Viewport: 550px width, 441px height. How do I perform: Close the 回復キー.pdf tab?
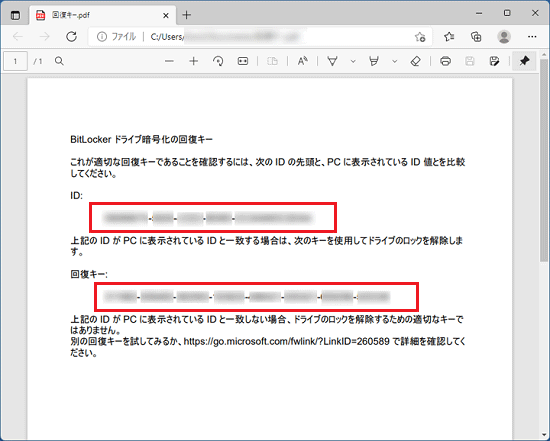[x=166, y=15]
